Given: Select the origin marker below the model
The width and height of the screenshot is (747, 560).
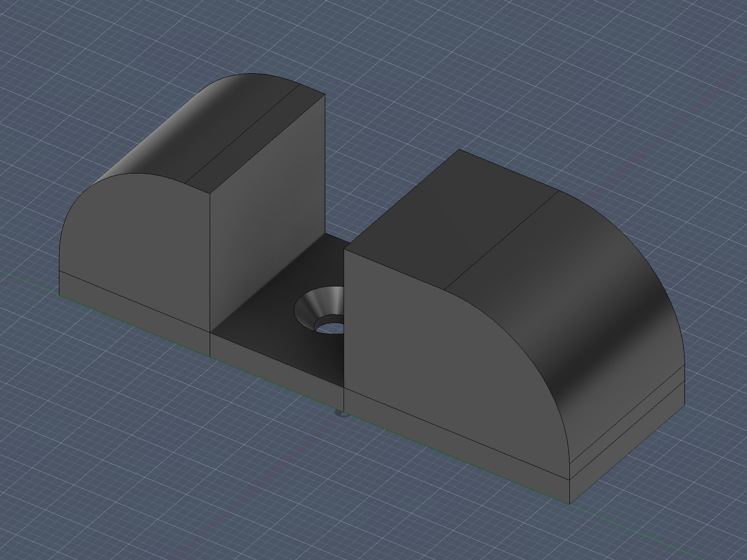Looking at the screenshot, I should click(x=343, y=414).
